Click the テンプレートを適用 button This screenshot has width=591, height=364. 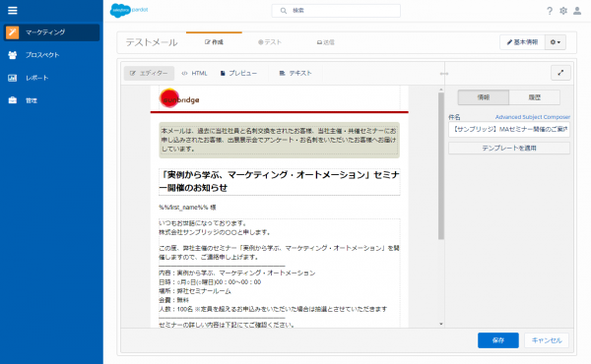(x=509, y=148)
